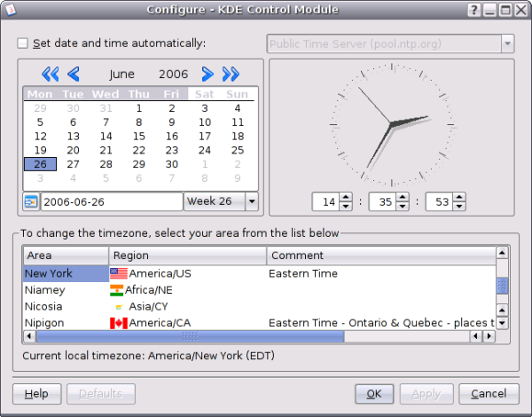
Task: Click the US flag in New York row
Action: [118, 273]
